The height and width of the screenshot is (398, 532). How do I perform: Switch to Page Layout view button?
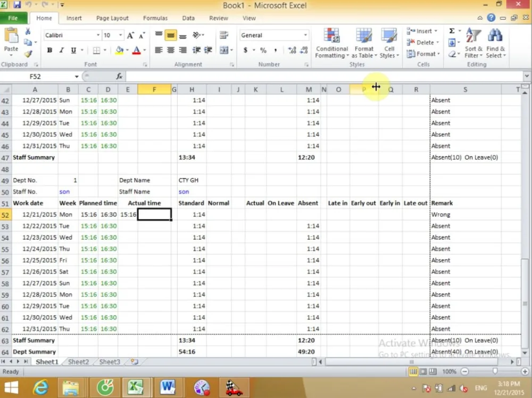(423, 371)
